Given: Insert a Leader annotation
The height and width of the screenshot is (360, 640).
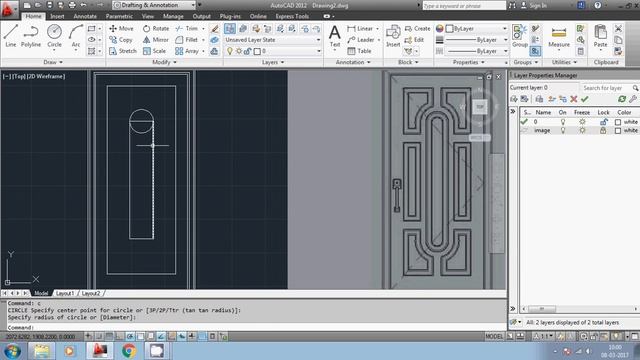Looking at the screenshot, I should tap(361, 40).
